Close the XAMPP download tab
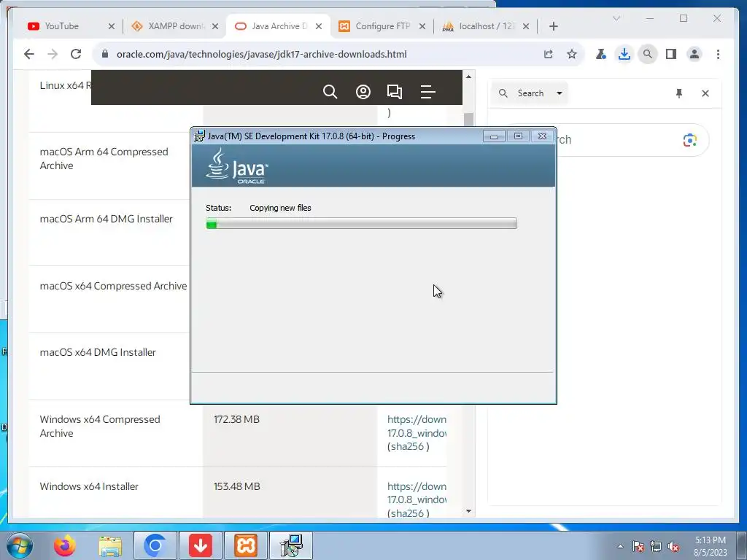Screen dimensions: 747x560 click(215, 26)
